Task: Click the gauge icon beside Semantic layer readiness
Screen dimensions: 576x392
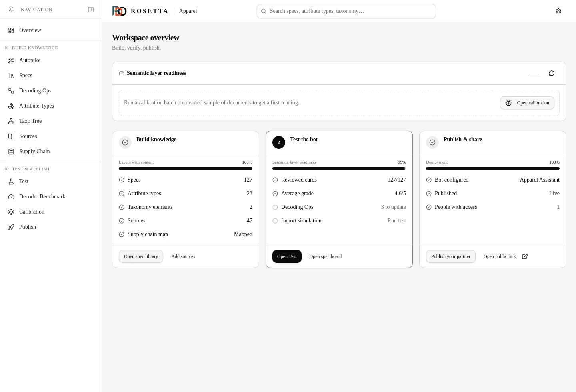Action: click(x=122, y=73)
